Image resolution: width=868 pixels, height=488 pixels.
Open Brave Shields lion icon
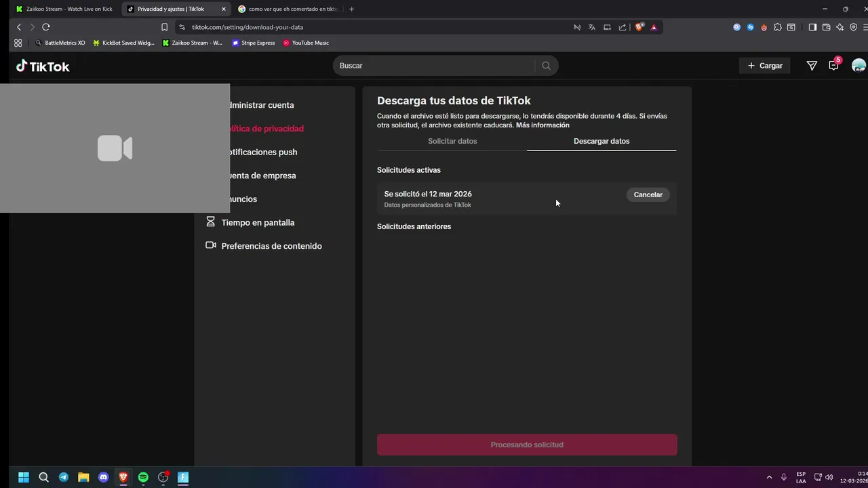coord(639,27)
